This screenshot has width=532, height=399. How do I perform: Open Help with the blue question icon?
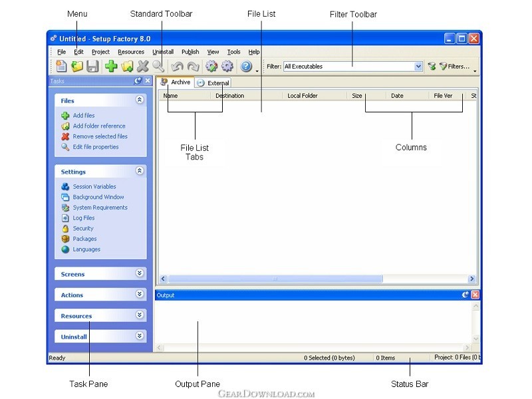click(x=246, y=66)
